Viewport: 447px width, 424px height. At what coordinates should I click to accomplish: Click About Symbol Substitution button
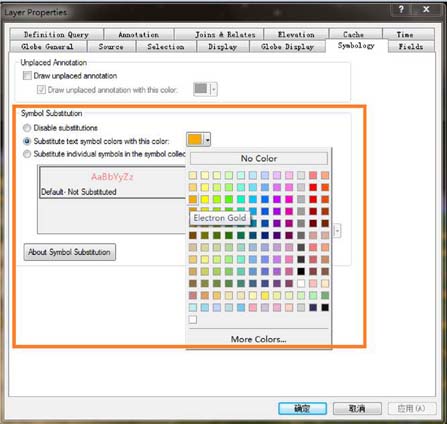tap(70, 252)
